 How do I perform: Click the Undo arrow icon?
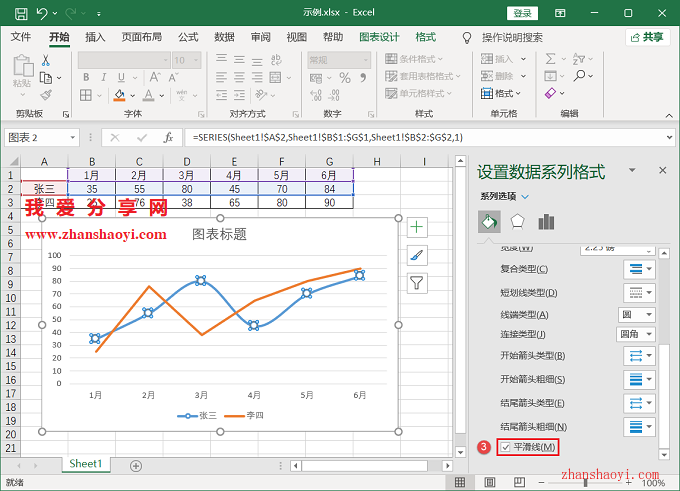pyautogui.click(x=42, y=13)
